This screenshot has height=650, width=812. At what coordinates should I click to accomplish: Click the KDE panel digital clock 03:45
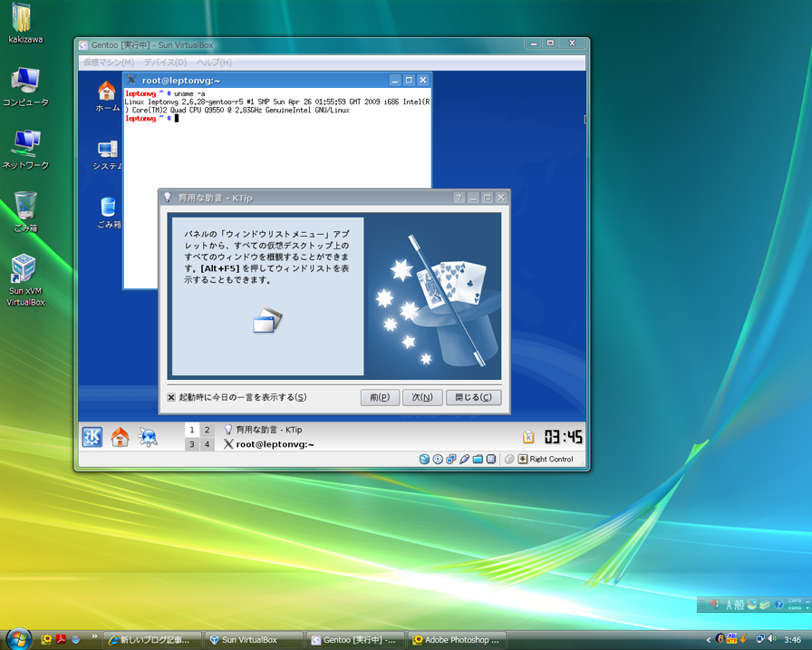(x=563, y=437)
